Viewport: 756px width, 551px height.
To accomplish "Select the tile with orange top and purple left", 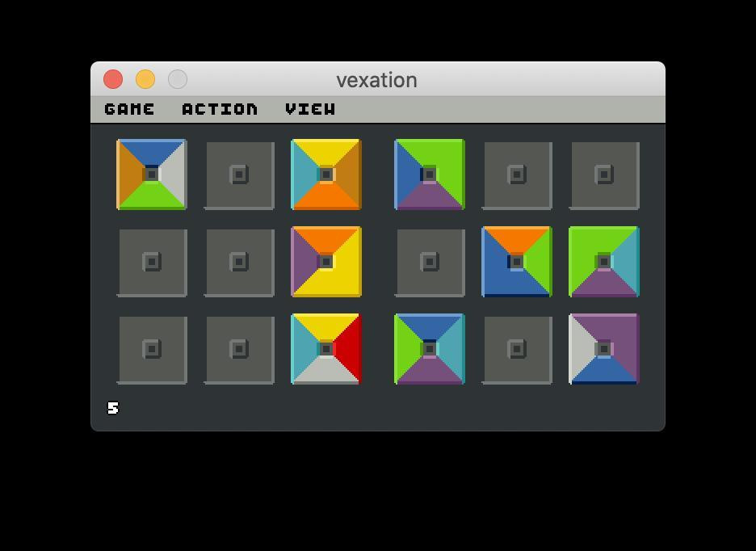I will (x=326, y=262).
